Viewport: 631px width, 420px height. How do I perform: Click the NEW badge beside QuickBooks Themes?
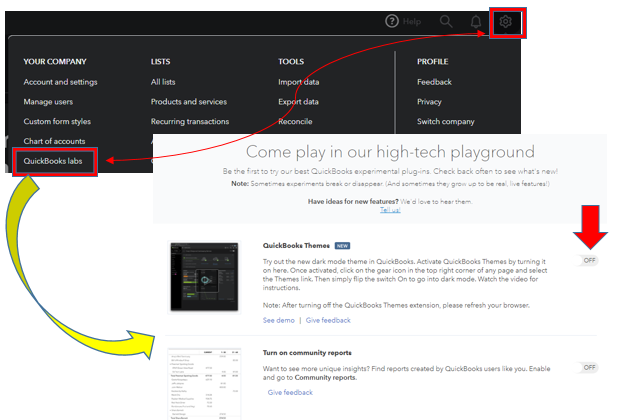click(342, 245)
